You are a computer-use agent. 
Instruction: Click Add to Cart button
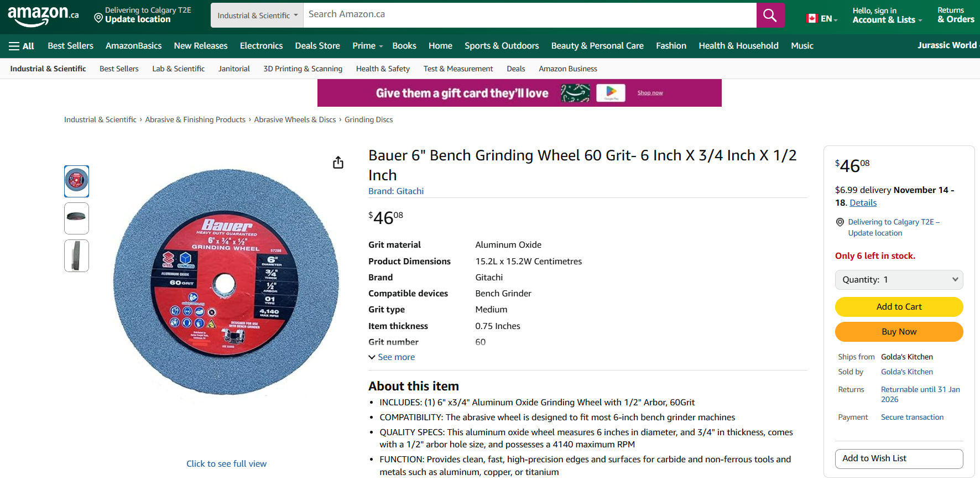tap(899, 307)
